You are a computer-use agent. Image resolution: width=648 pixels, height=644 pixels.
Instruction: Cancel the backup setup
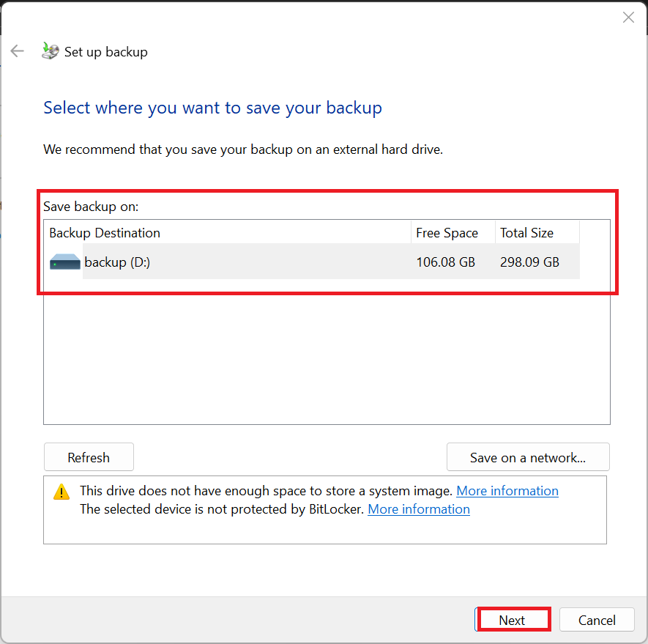point(597,620)
